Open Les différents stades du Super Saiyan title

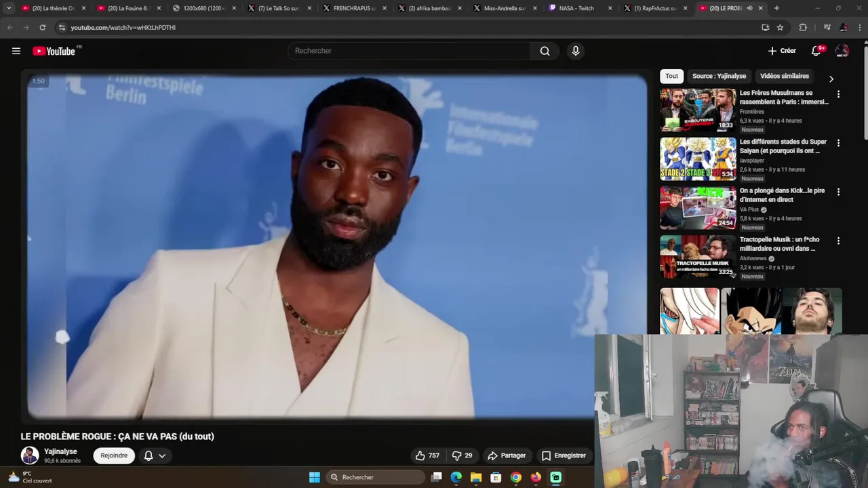[x=783, y=146]
